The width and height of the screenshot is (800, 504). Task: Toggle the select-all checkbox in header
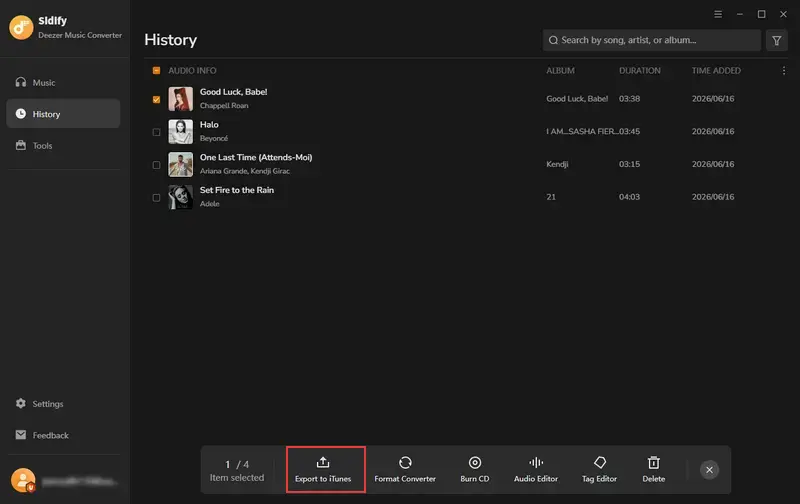click(x=156, y=70)
